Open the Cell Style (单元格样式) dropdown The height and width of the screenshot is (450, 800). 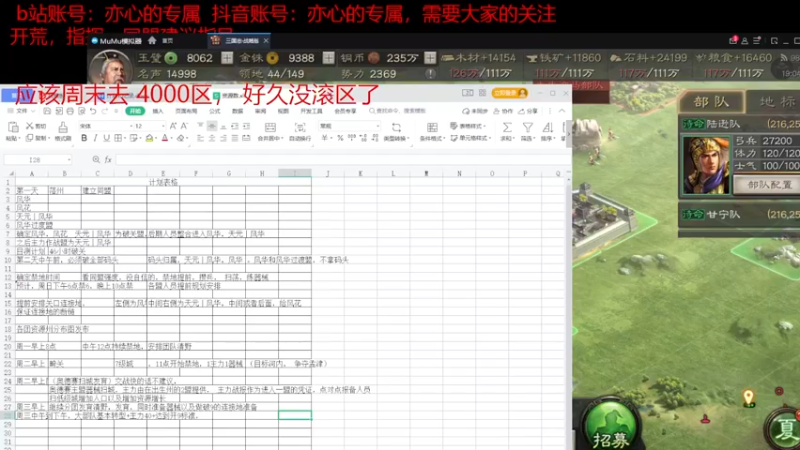[471, 138]
